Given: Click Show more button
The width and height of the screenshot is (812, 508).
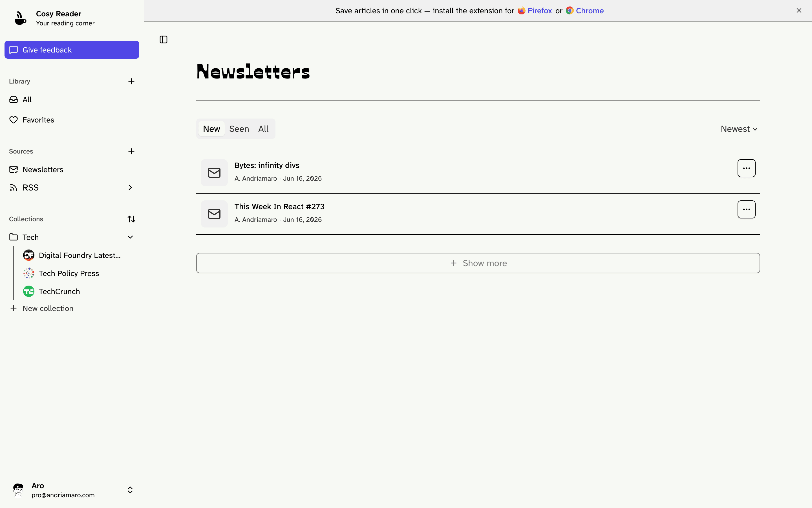Looking at the screenshot, I should [478, 263].
